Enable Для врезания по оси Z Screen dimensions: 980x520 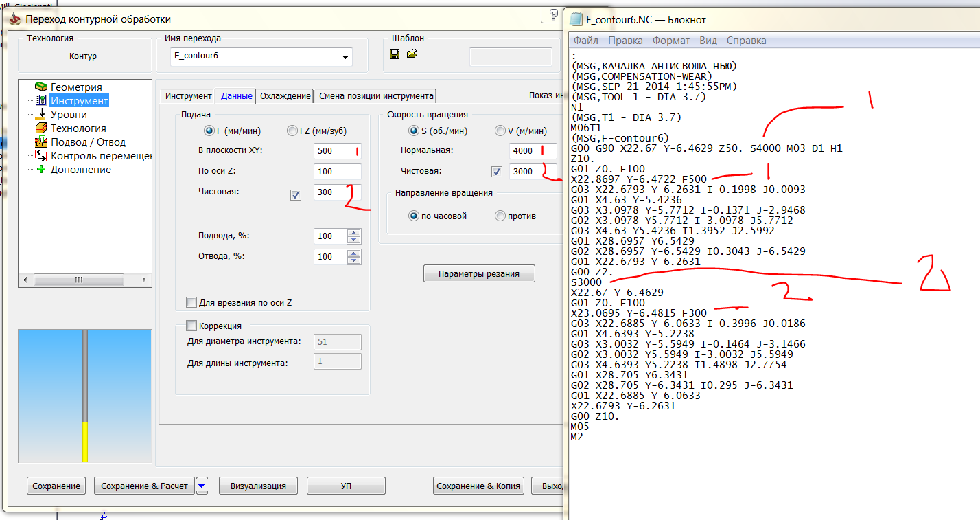pyautogui.click(x=191, y=302)
